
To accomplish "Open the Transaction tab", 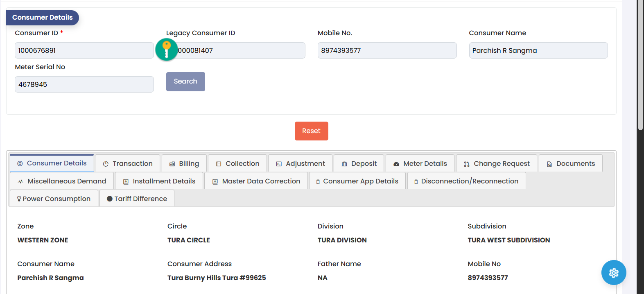I will click(128, 164).
